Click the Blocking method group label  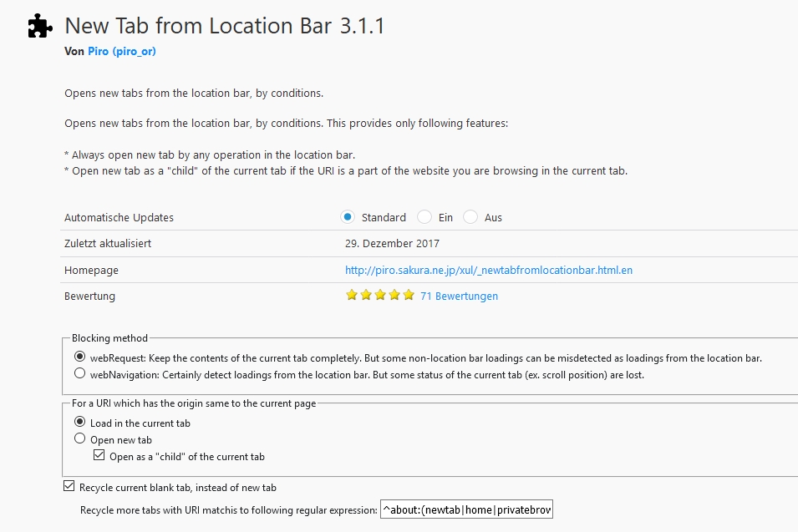pos(109,338)
